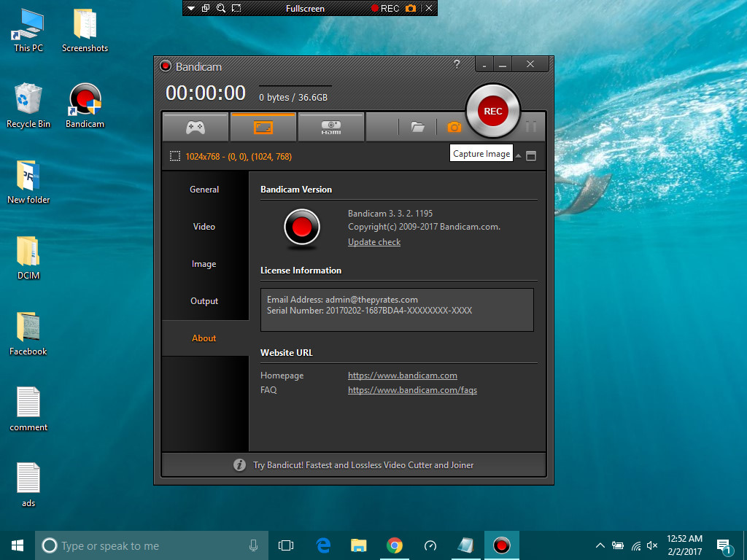
Task: Select the ads text file on desktop
Action: [x=28, y=485]
